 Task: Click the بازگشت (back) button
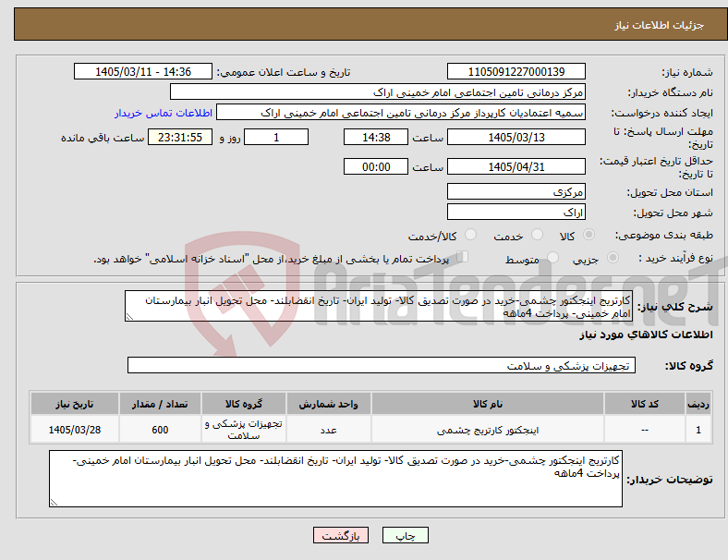(341, 535)
